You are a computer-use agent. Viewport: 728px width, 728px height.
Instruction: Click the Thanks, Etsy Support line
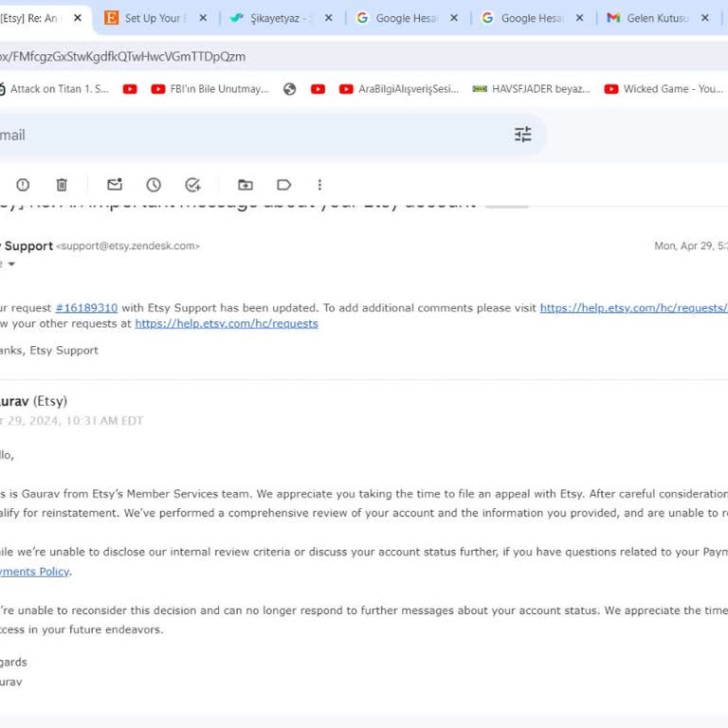[x=48, y=351]
